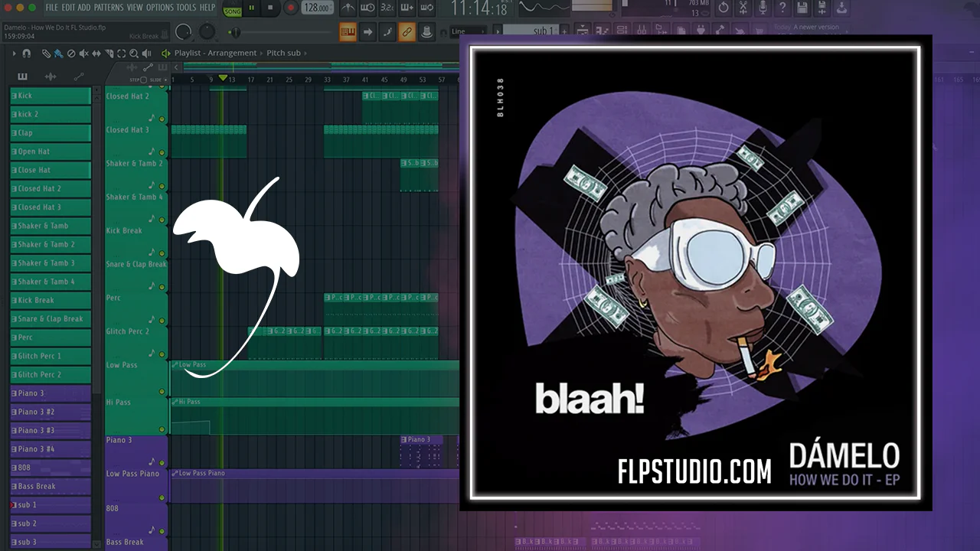Mute the Closed Hat 3 track
The width and height of the screenshot is (980, 551).
coord(162,152)
